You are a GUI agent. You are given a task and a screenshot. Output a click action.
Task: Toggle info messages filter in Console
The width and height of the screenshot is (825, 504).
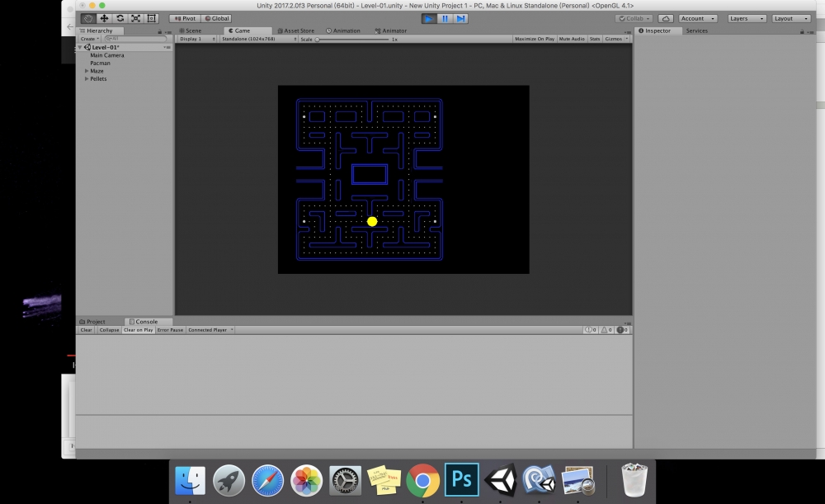tap(591, 330)
